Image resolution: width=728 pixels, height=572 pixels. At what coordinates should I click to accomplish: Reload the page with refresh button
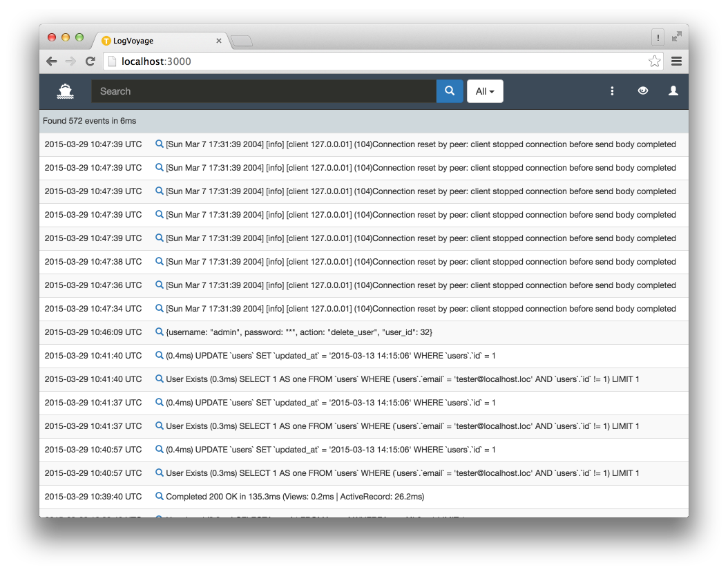90,61
